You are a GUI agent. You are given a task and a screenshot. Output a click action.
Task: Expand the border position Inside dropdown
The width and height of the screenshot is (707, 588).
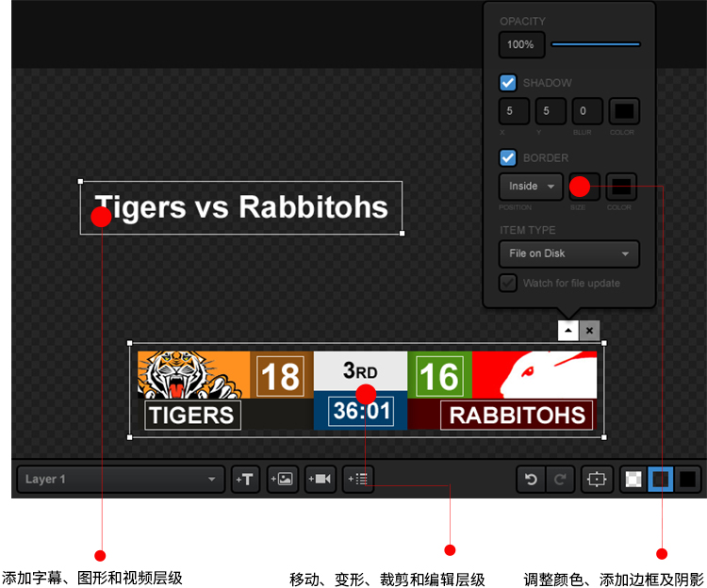click(531, 187)
